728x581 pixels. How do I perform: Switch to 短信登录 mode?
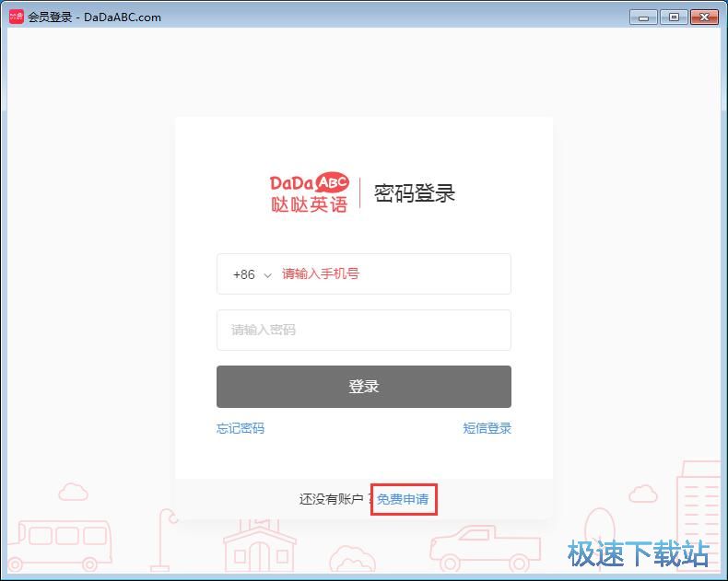(487, 428)
